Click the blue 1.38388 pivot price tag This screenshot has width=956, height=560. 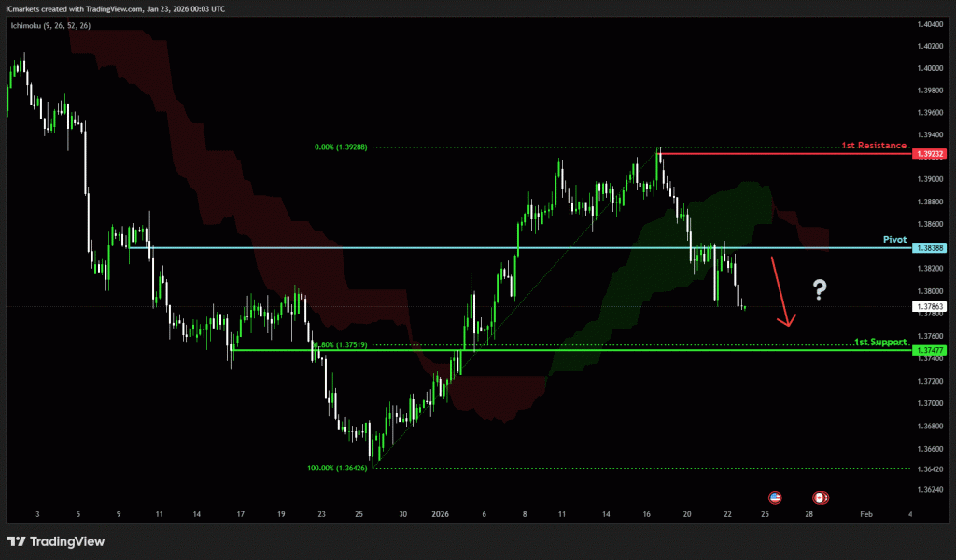(x=931, y=248)
